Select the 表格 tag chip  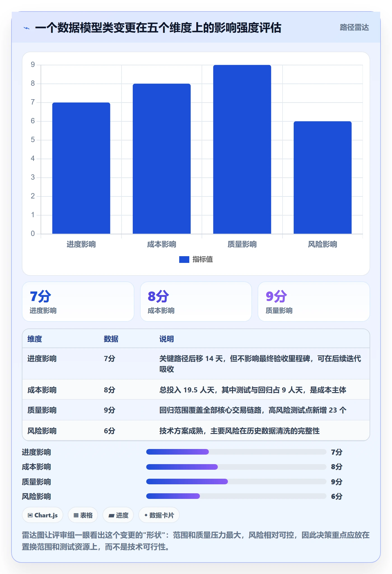point(83,515)
